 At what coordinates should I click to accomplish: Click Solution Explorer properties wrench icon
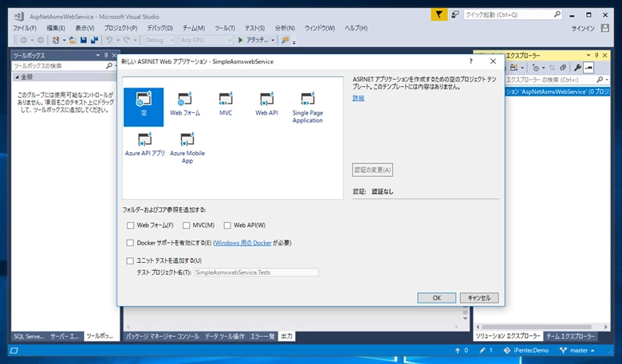(x=577, y=68)
